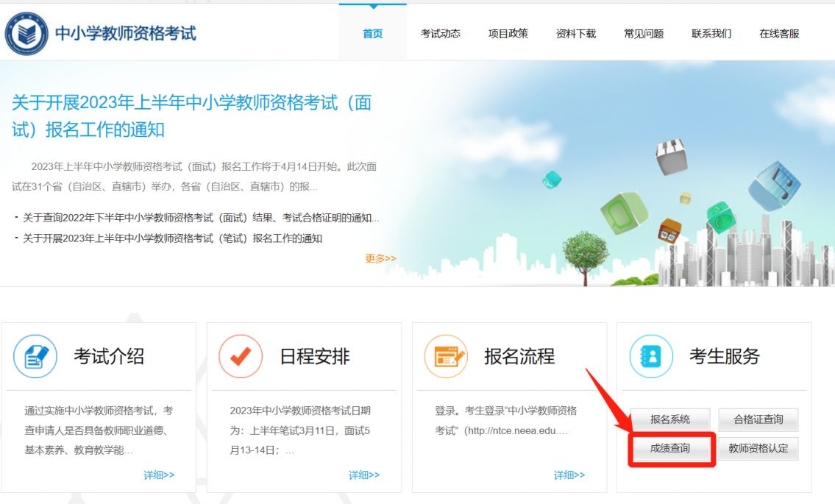Screen dimensions: 835x504
Task: Open the 报名流程 form icon
Action: (447, 356)
